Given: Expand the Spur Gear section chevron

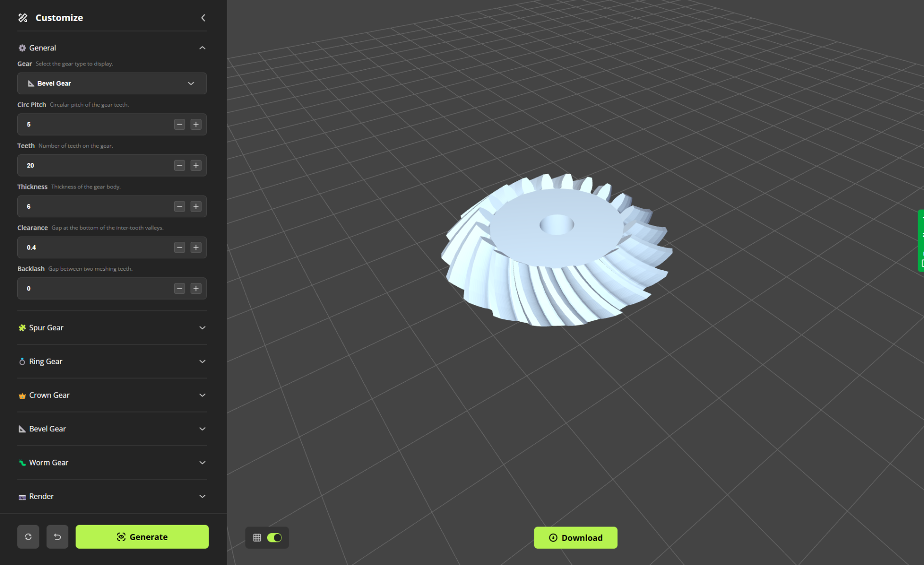Looking at the screenshot, I should point(202,328).
